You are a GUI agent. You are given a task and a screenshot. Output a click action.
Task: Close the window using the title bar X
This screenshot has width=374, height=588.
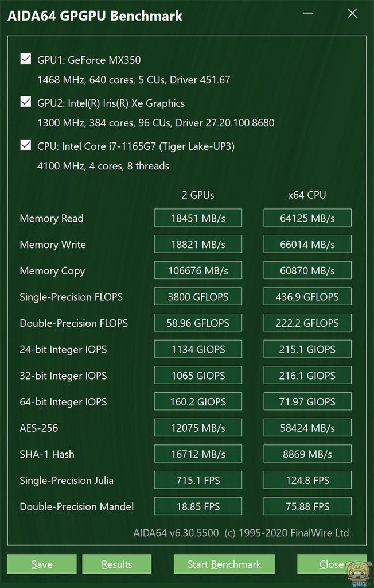click(352, 14)
